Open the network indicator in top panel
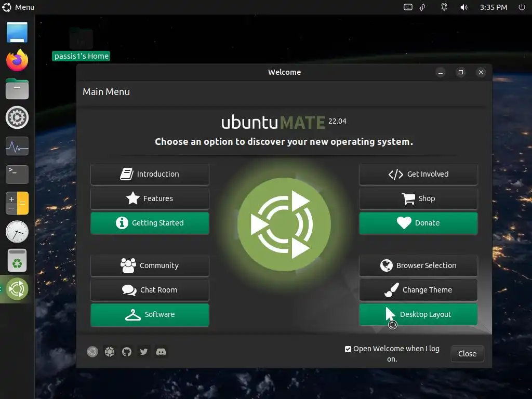 [423, 7]
